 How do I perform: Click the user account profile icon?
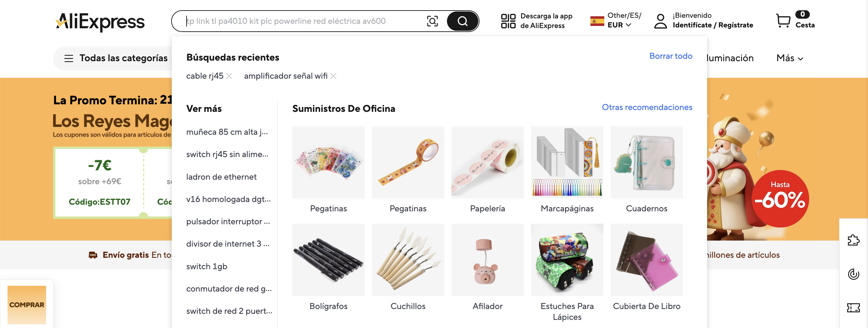tap(660, 21)
